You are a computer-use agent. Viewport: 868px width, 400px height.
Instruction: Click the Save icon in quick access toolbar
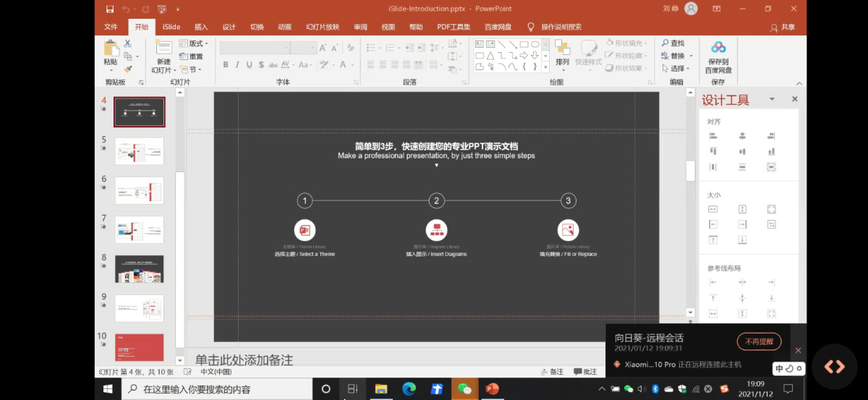(110, 9)
